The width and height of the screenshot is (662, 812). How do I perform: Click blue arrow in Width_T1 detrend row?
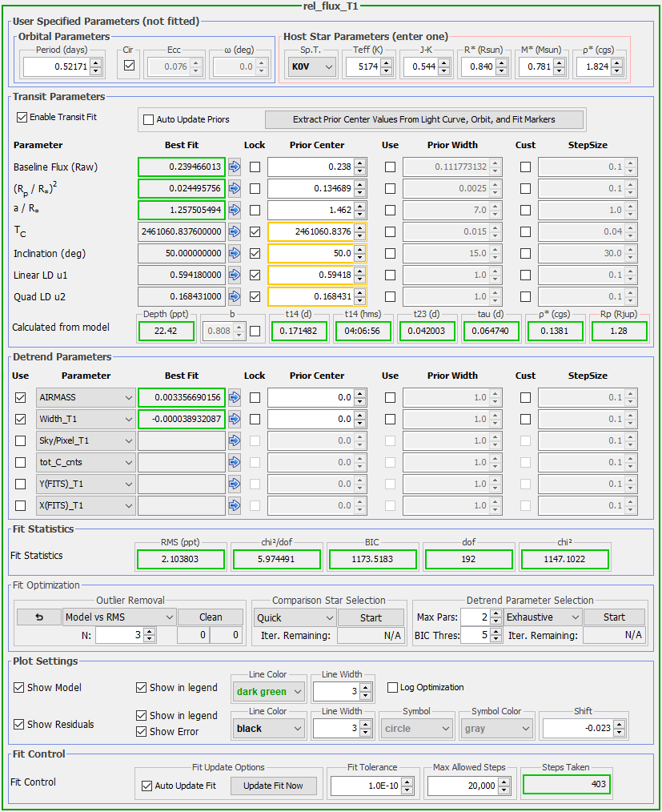coord(235,419)
